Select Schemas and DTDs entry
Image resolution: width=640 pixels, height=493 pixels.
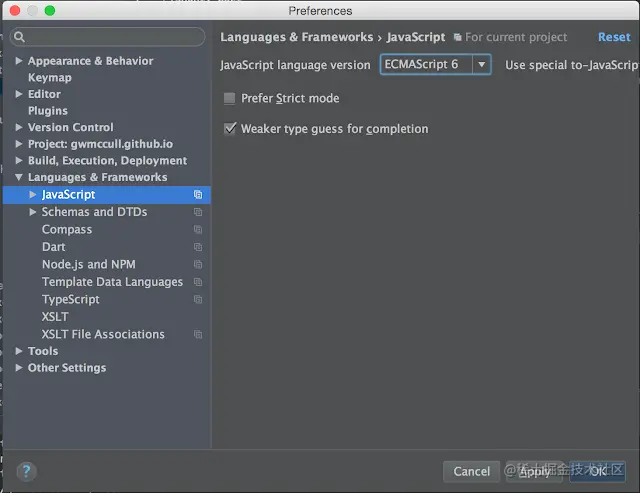[x=94, y=212]
